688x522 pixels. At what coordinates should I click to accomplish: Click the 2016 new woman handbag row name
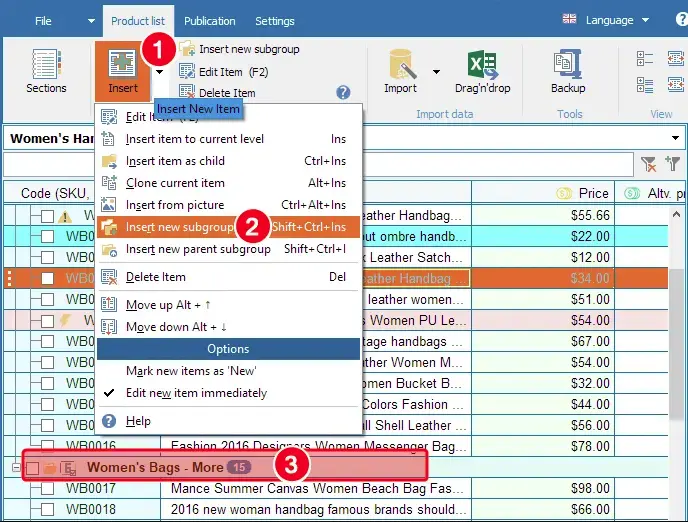[x=318, y=510]
